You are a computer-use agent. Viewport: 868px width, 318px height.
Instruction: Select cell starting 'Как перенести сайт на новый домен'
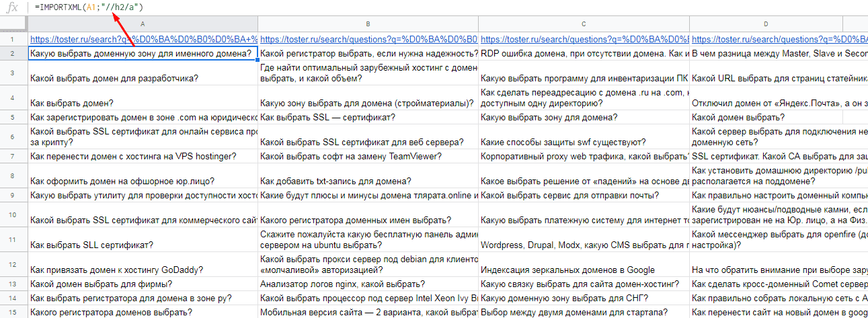[779, 312]
